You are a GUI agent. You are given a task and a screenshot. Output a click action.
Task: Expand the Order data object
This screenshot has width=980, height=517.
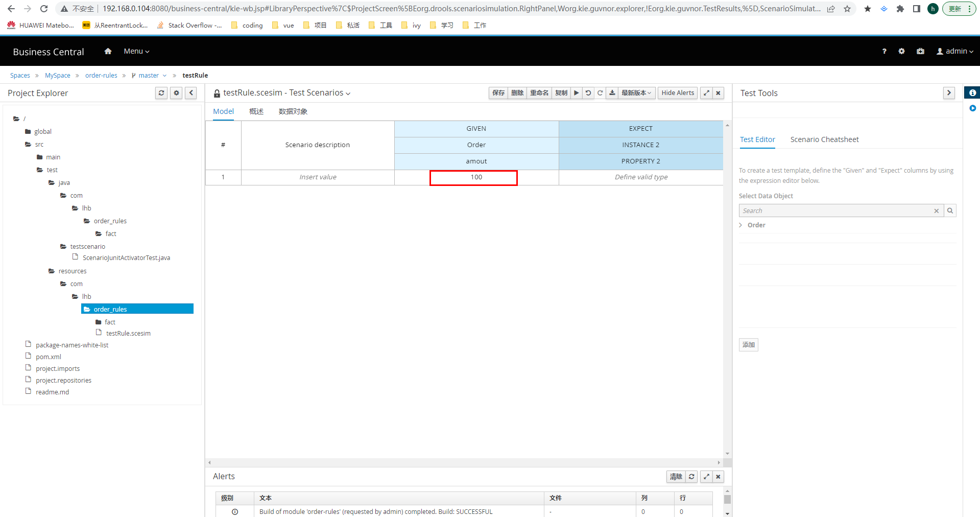741,225
